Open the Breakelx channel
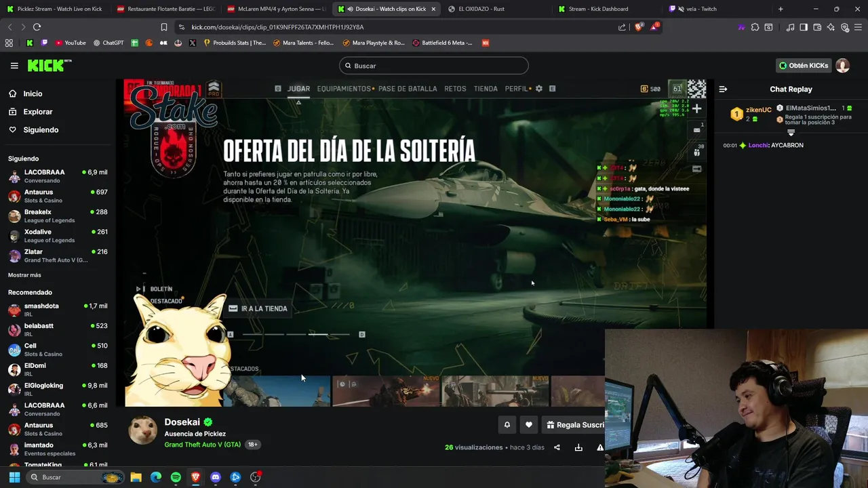This screenshot has height=488, width=868. click(58, 216)
